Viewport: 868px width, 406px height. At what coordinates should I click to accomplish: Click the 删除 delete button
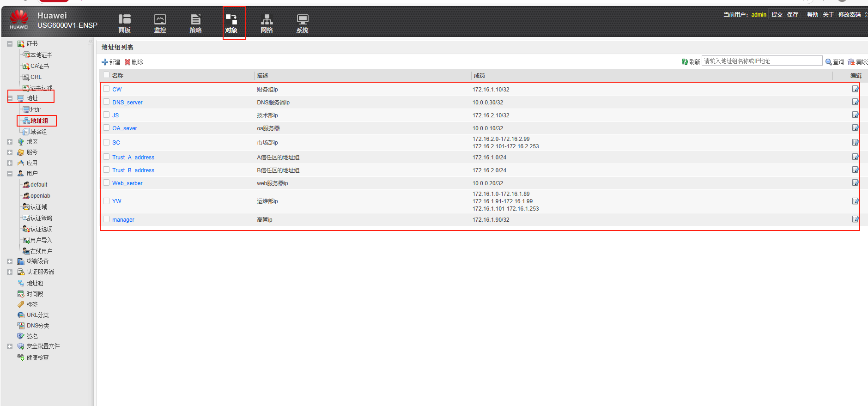coord(134,62)
